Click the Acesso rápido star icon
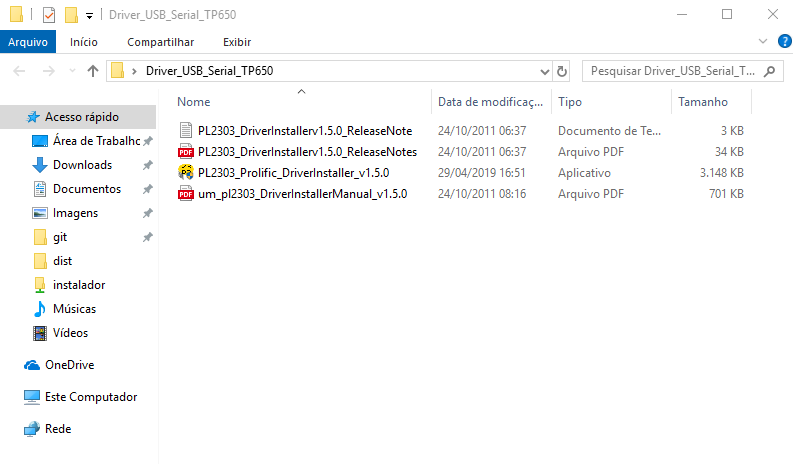The image size is (793, 464). tap(33, 117)
